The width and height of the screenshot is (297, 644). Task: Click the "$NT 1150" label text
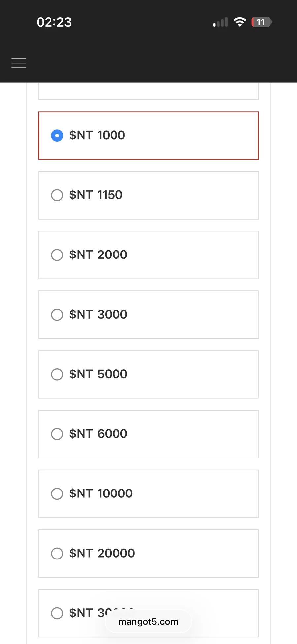pyautogui.click(x=96, y=195)
